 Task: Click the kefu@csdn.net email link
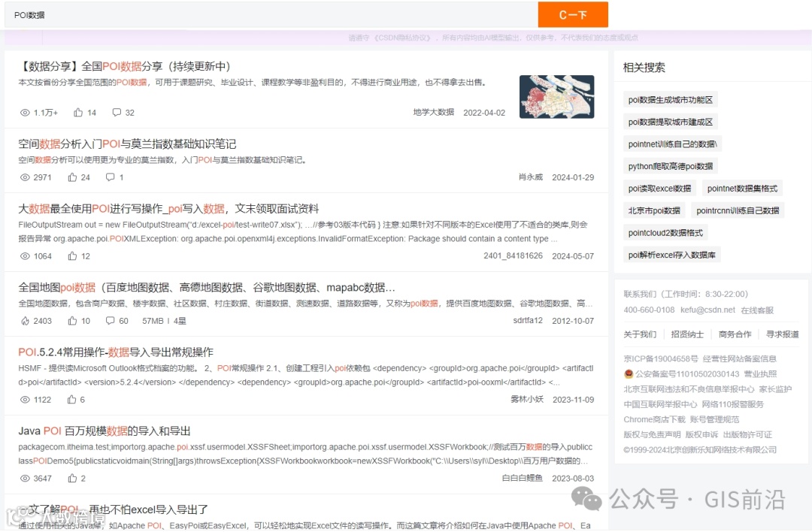pyautogui.click(x=707, y=310)
